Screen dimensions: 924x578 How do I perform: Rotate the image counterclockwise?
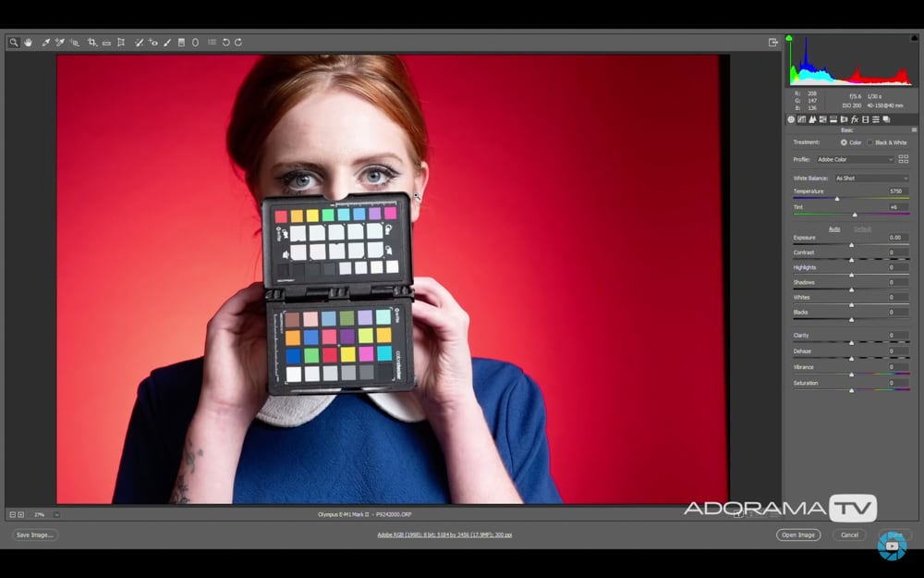(226, 42)
